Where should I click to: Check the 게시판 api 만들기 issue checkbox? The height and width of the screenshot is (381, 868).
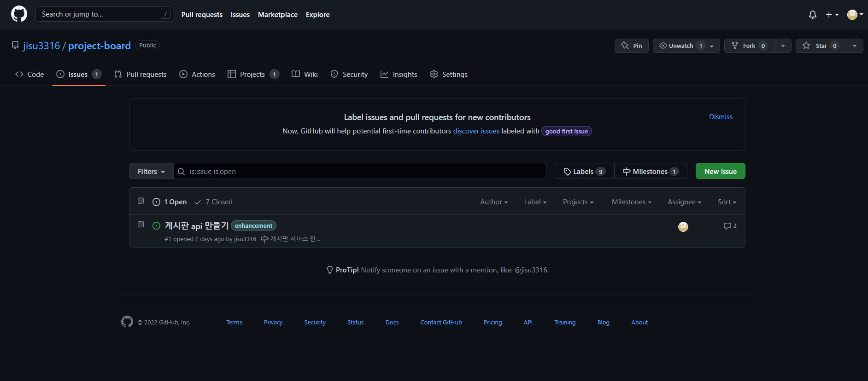(x=141, y=225)
